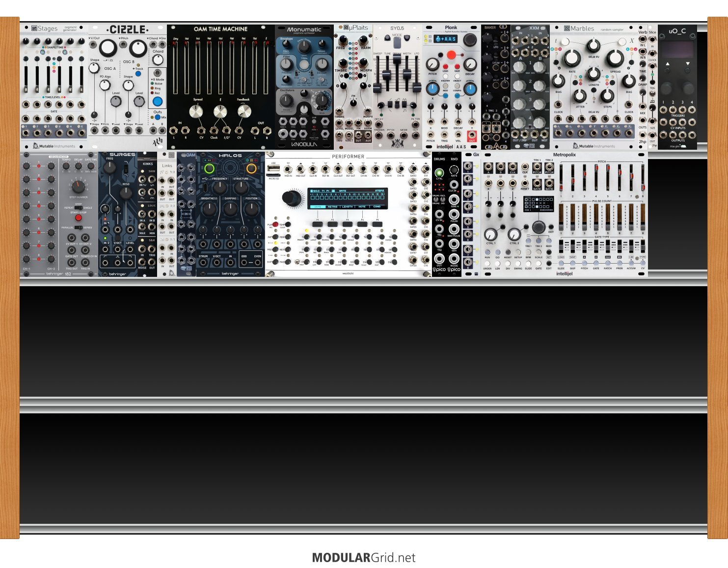Screen dimensions: 728x568
Task: Click the JITTER knob on Marbles
Action: click(580, 96)
